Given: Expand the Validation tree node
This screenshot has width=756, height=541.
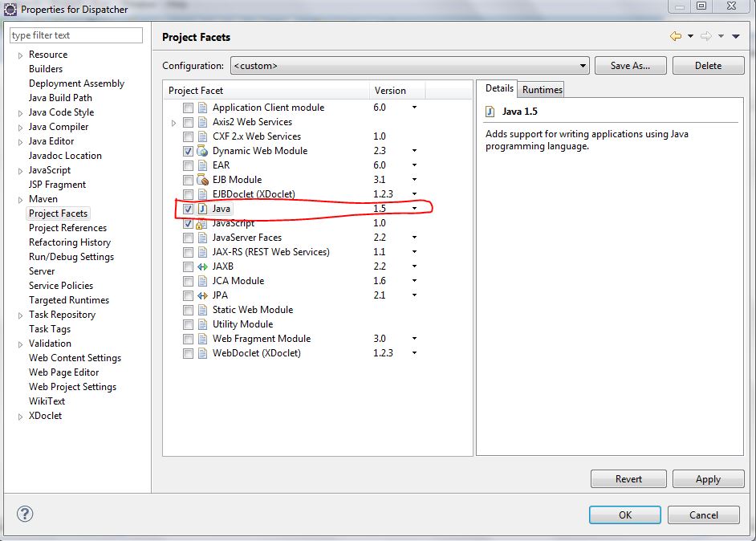Looking at the screenshot, I should tap(20, 345).
